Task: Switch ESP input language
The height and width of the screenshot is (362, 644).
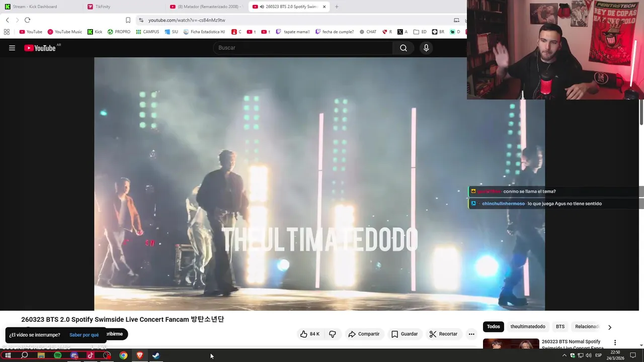Action: click(x=598, y=355)
